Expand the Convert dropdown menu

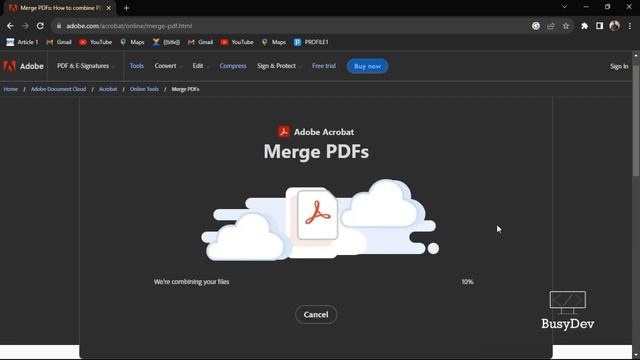click(168, 66)
